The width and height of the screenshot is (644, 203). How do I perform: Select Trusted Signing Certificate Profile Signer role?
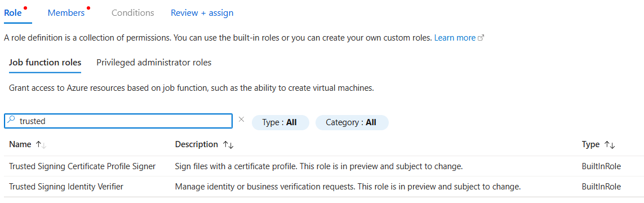[x=83, y=166]
